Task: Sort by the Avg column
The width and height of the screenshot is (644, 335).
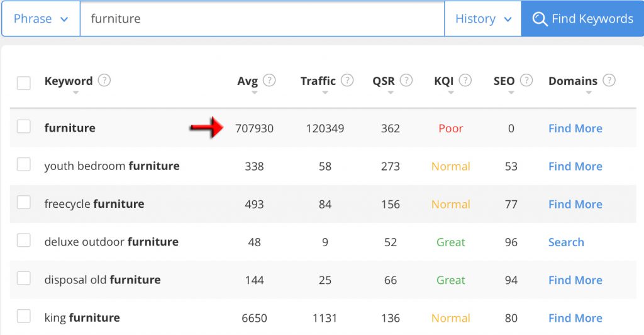Action: (x=255, y=93)
